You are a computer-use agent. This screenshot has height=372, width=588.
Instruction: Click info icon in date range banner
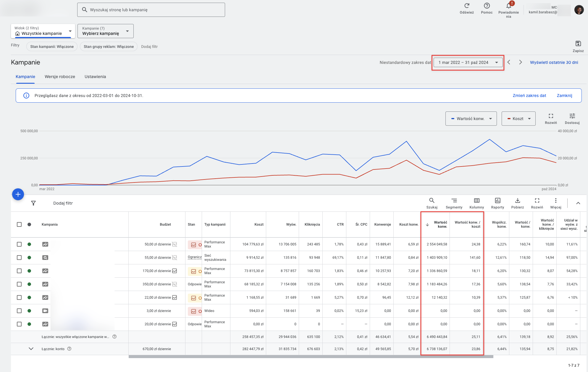coord(26,96)
